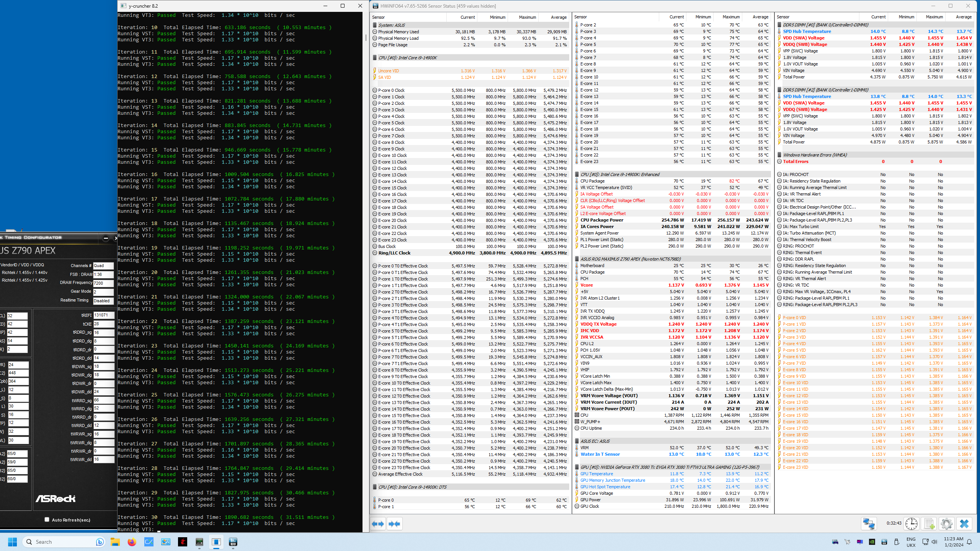Open HWiNFO remote network monitoring icon
Screen dimensions: 980x551
click(869, 523)
